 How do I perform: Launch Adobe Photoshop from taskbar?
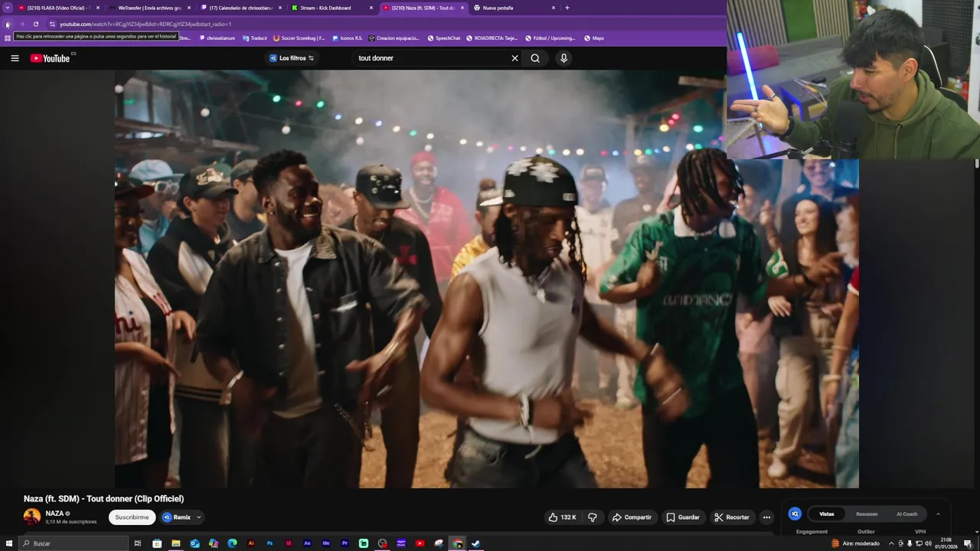click(x=269, y=543)
